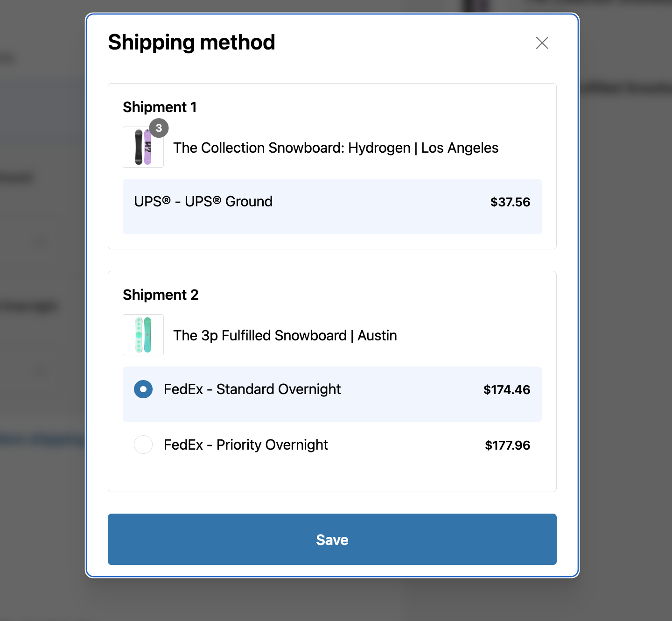Click the 3p Fulfilled Snowboard Austin name
This screenshot has height=621, width=672.
coord(285,336)
